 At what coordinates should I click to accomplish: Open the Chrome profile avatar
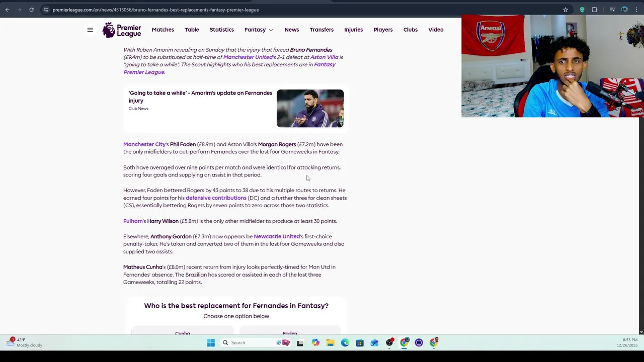point(624,10)
